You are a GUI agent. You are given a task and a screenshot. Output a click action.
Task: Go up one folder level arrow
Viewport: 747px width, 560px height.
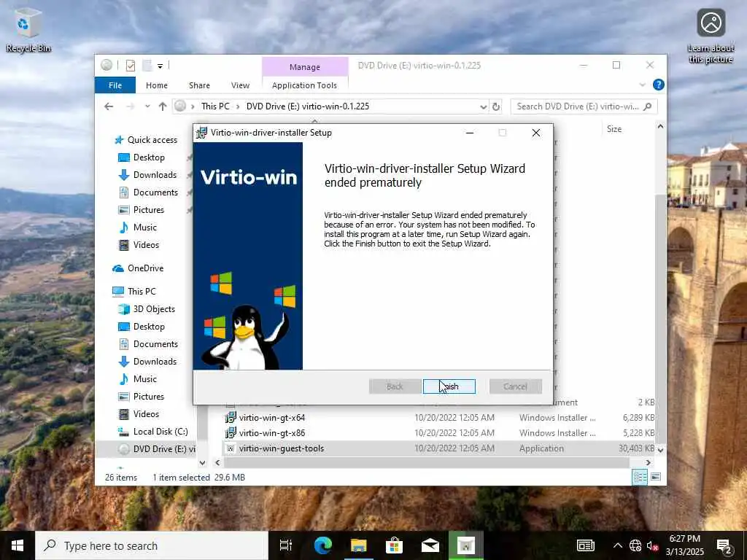(163, 106)
